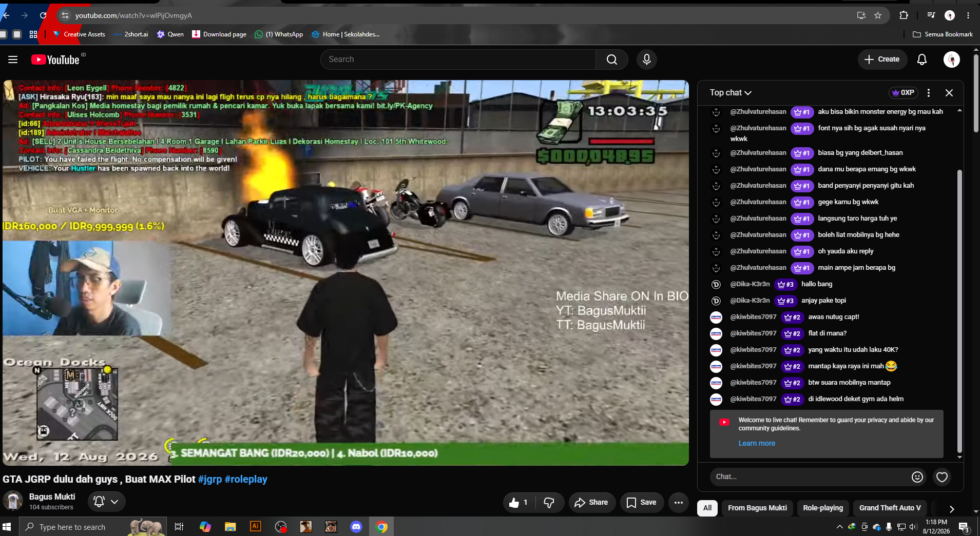The width and height of the screenshot is (980, 536).
Task: Bookmark this page with star icon
Action: point(878,15)
